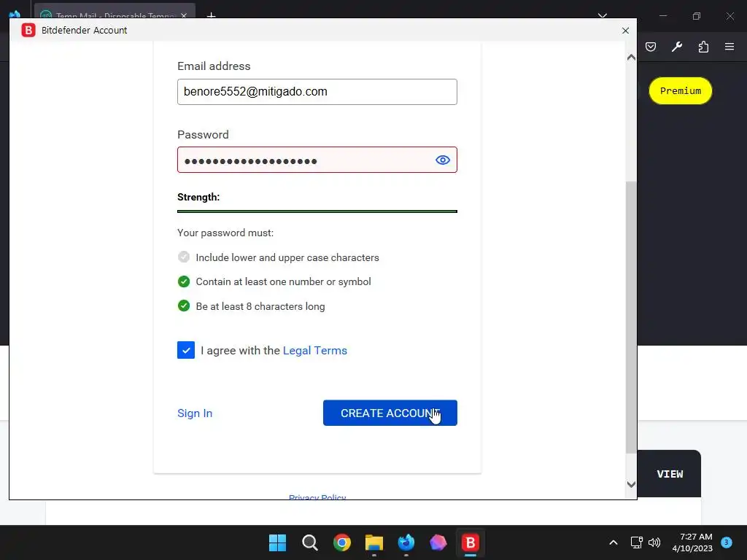Click the gray lower and upper case indicator
Viewport: 747px width, 560px height.
183,257
